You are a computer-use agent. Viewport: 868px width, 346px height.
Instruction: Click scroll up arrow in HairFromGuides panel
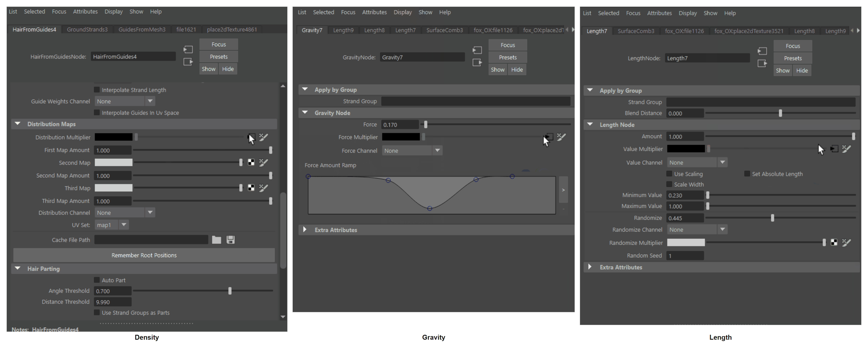click(283, 86)
